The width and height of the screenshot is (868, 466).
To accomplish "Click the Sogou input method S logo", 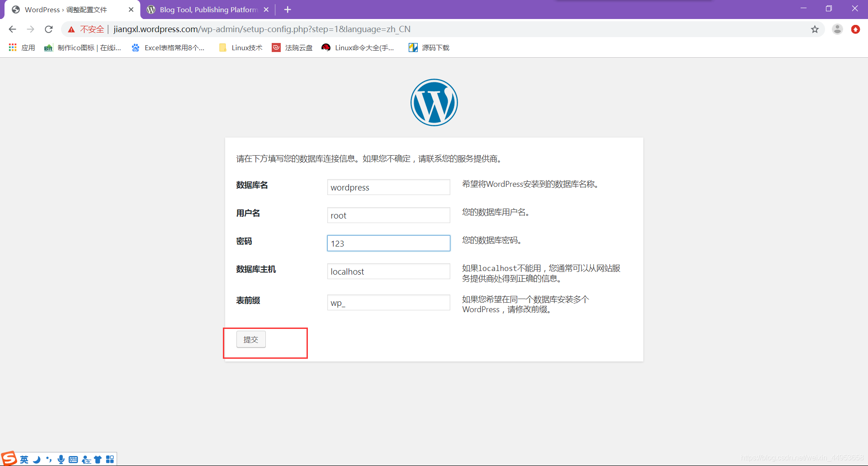I will 9,458.
